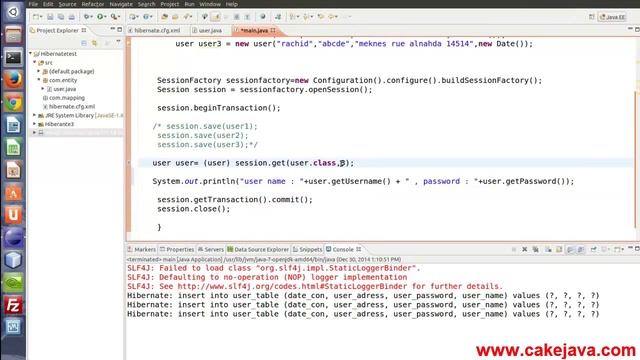Open the Java EE perspective
640x360 pixels.
[x=612, y=17]
